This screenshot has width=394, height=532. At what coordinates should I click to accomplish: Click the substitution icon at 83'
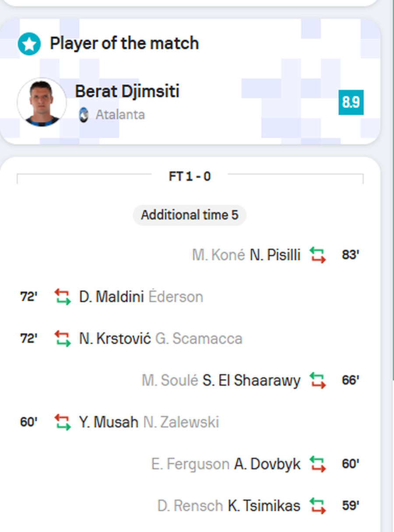click(318, 255)
